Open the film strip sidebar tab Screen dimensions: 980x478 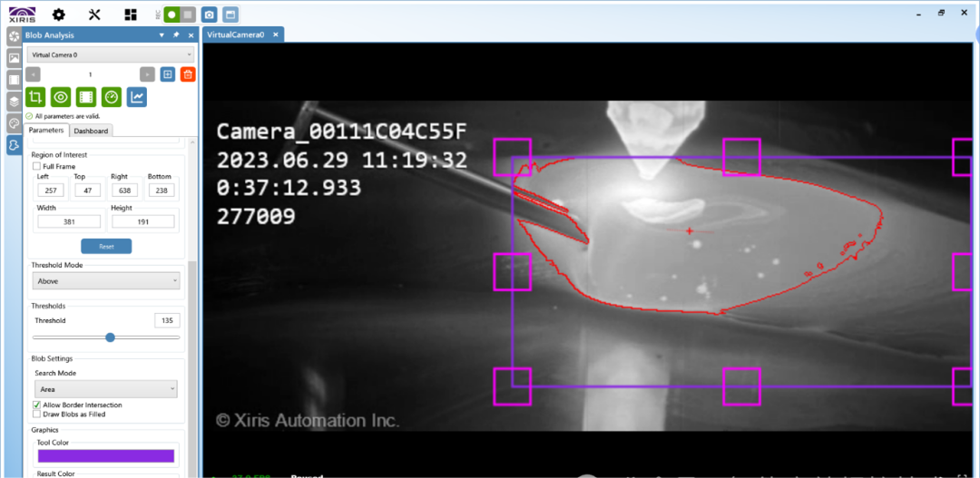14,80
